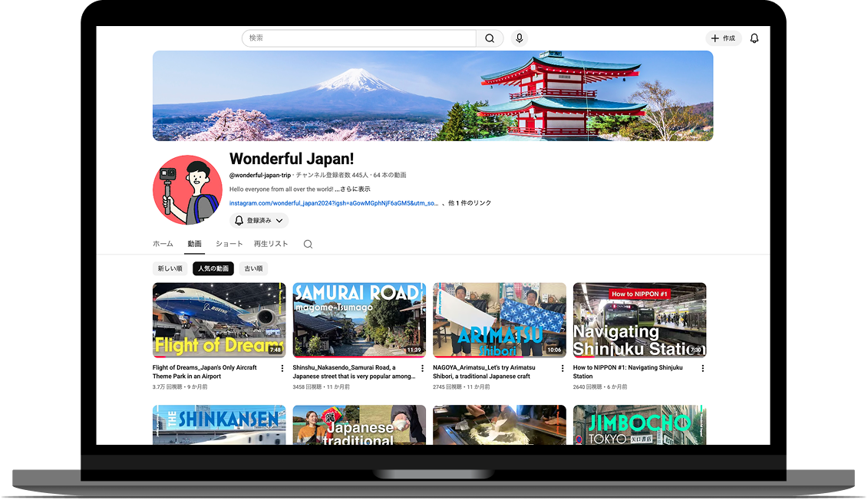Activate voice search with the microphone icon
Image resolution: width=868 pixels, height=500 pixels.
coord(519,38)
